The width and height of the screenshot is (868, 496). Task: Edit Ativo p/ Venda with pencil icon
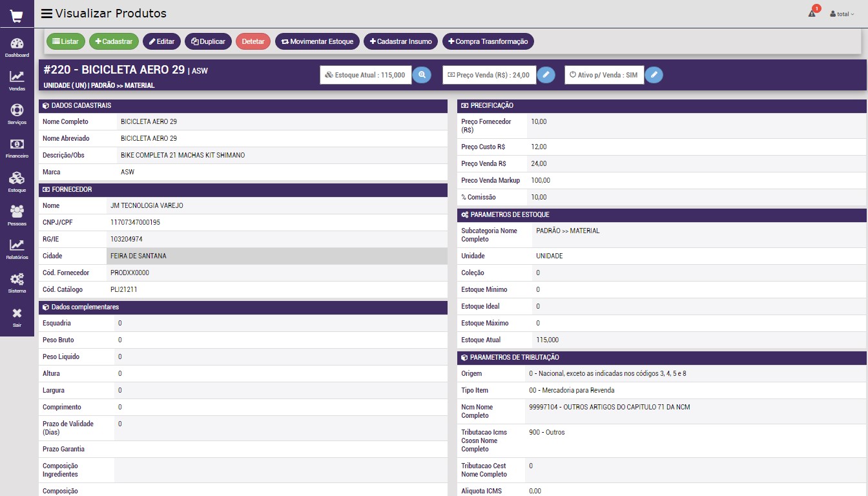point(654,75)
